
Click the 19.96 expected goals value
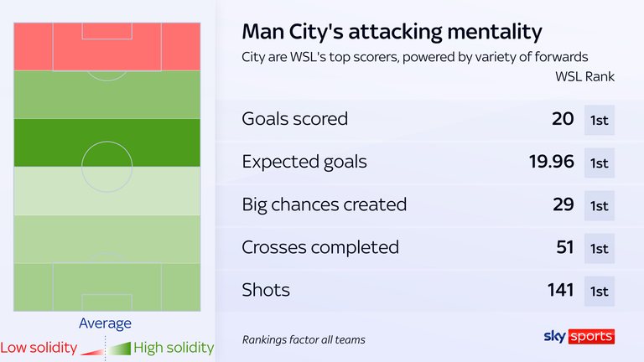point(551,163)
